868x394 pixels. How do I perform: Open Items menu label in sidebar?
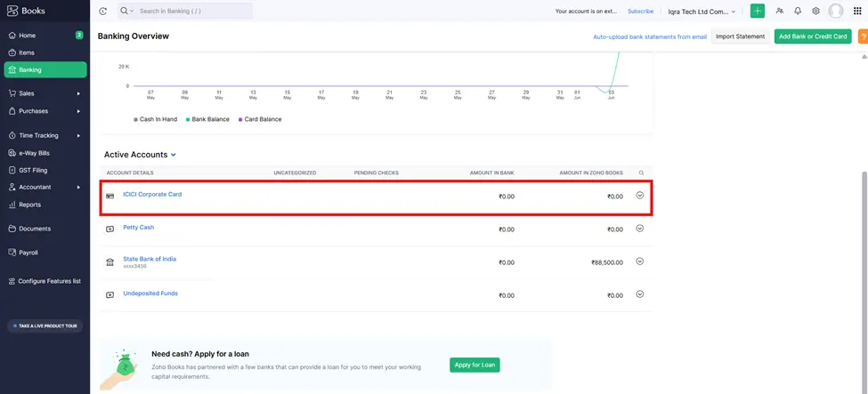(27, 53)
